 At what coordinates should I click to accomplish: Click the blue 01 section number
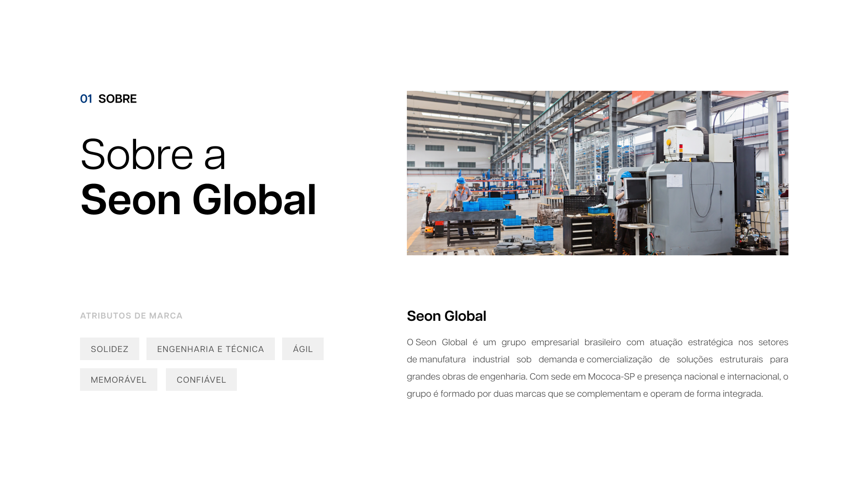(86, 99)
